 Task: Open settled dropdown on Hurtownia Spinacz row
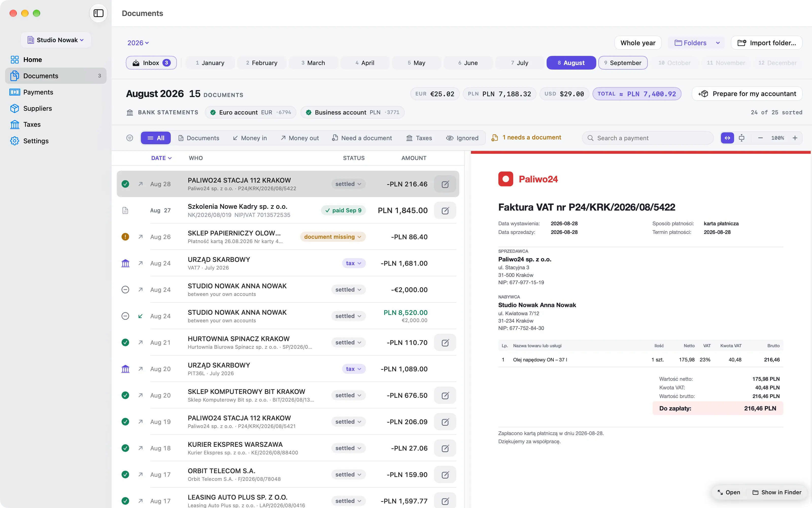(348, 343)
